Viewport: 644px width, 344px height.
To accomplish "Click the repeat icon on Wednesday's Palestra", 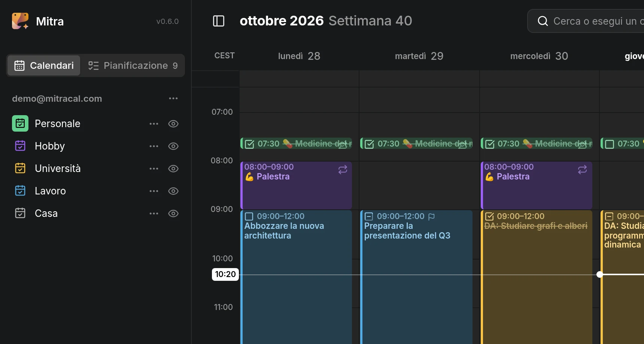I will [583, 170].
